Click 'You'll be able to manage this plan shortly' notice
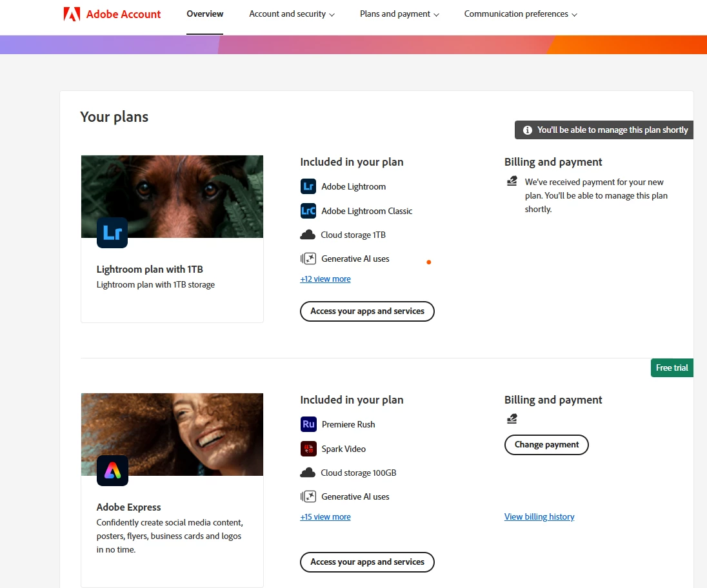Screen dimensions: 707x588 (604, 130)
